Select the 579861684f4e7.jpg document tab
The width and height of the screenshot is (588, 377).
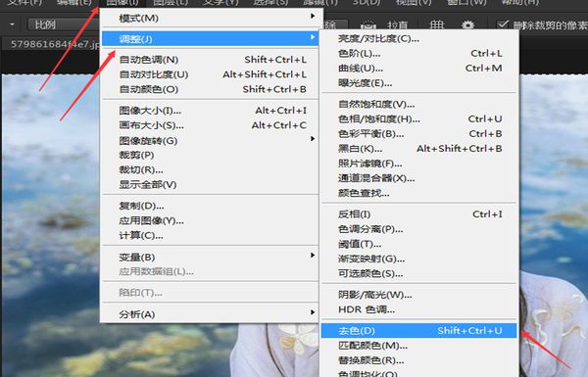click(x=55, y=44)
